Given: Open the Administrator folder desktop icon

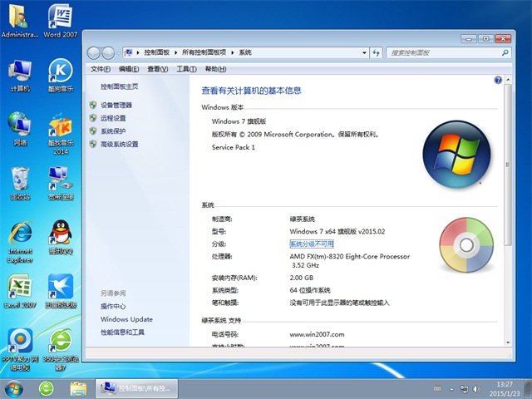Looking at the screenshot, I should [19, 21].
